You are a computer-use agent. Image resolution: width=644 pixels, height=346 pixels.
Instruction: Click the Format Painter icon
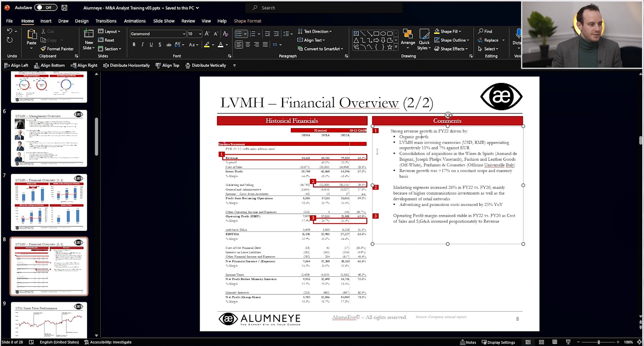(x=43, y=49)
